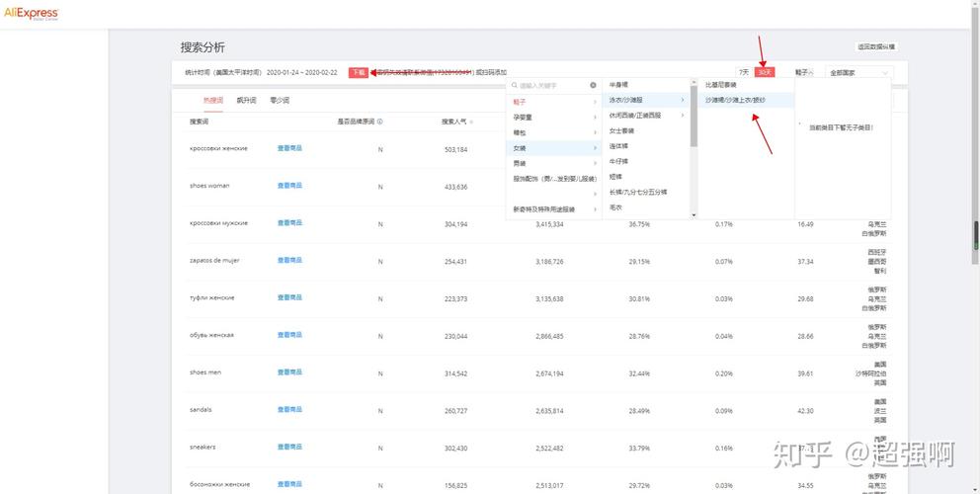
Task: Expand the 男装 category chevron
Action: coord(595,163)
